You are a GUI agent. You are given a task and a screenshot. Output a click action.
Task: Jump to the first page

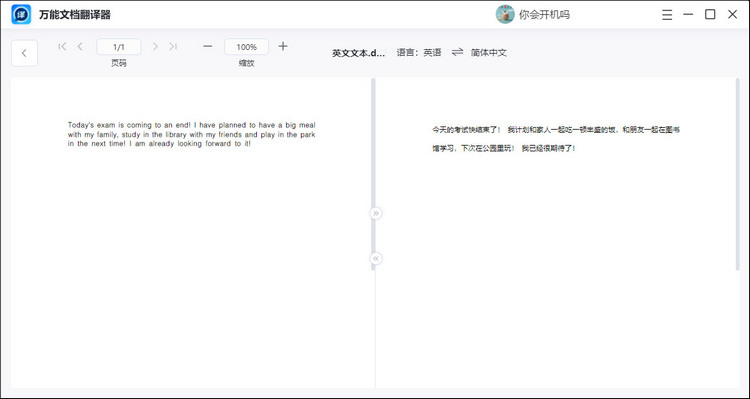pyautogui.click(x=62, y=46)
